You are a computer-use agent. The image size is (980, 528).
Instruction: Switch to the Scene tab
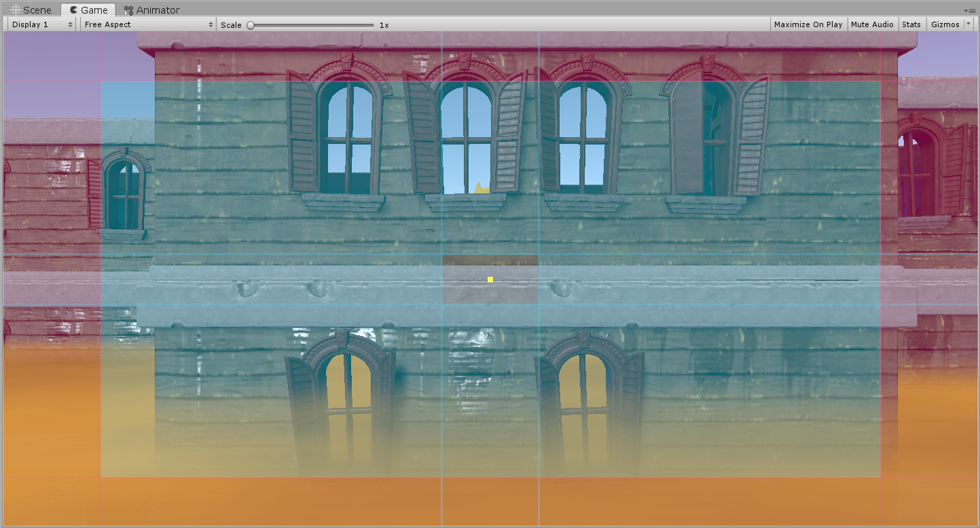[x=31, y=10]
